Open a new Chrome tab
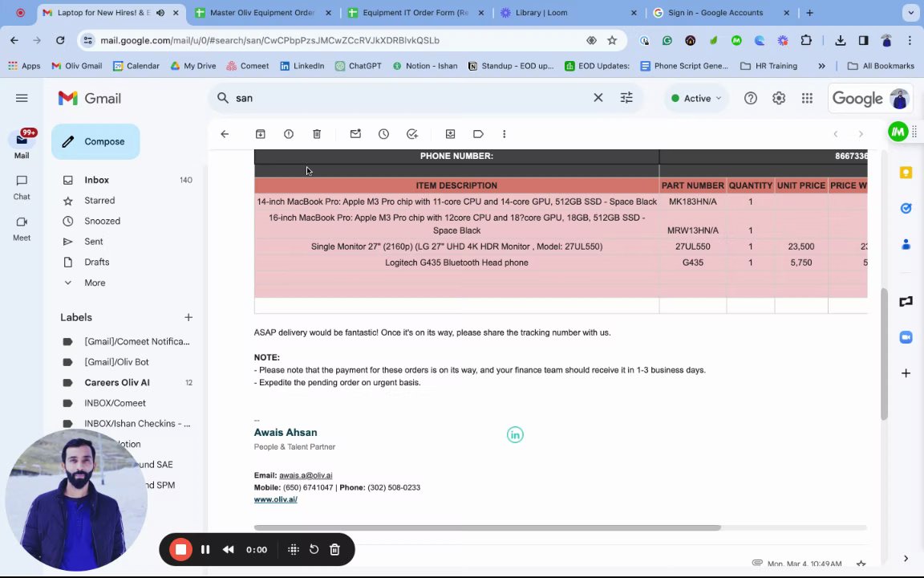This screenshot has width=924, height=578. pyautogui.click(x=809, y=12)
